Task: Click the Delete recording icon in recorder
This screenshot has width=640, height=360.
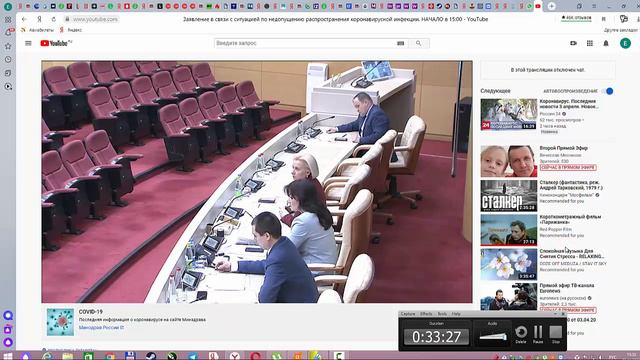Action: coord(521,333)
